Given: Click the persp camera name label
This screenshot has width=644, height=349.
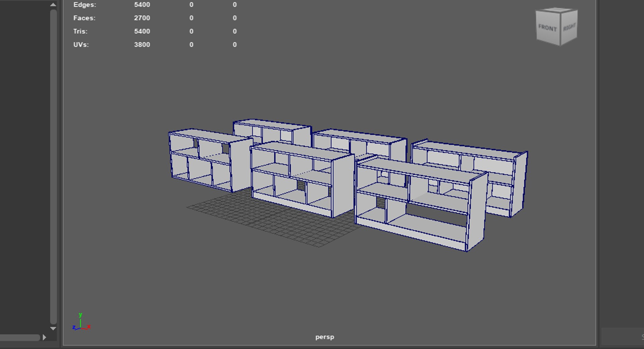Looking at the screenshot, I should [325, 337].
